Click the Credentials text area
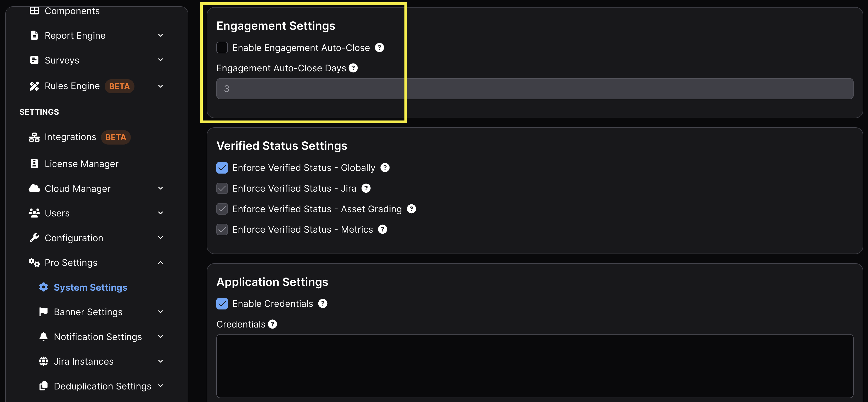The width and height of the screenshot is (868, 402). pos(534,366)
